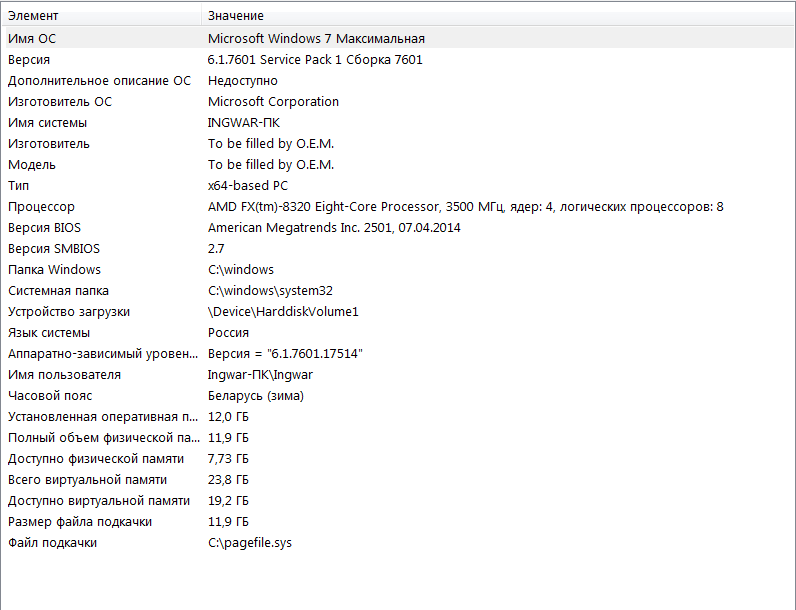Select the "Тип" row
796x610 pixels.
coord(19,185)
